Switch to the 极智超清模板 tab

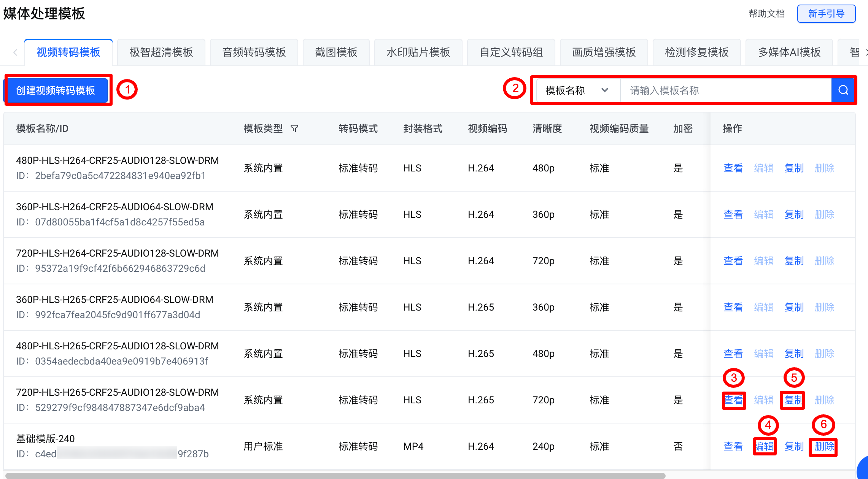(161, 52)
